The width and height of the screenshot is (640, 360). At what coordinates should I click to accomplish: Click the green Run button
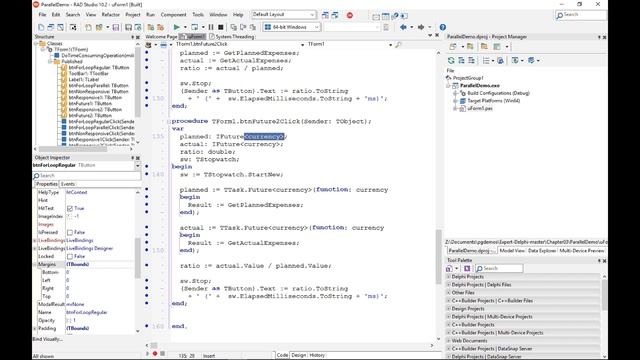[176, 27]
